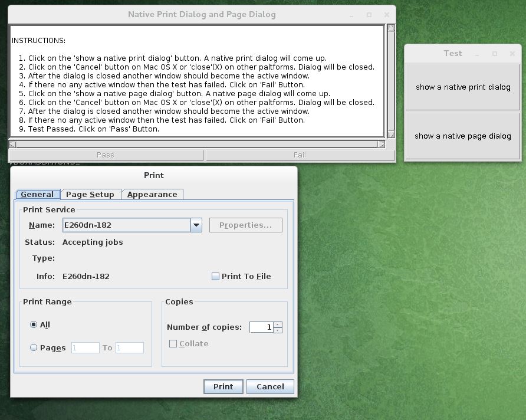
Task: Select the General tab
Action: (37, 195)
